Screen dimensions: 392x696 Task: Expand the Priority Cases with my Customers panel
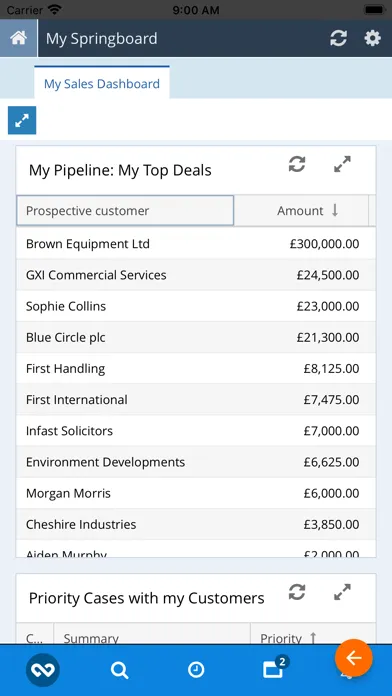[342, 592]
